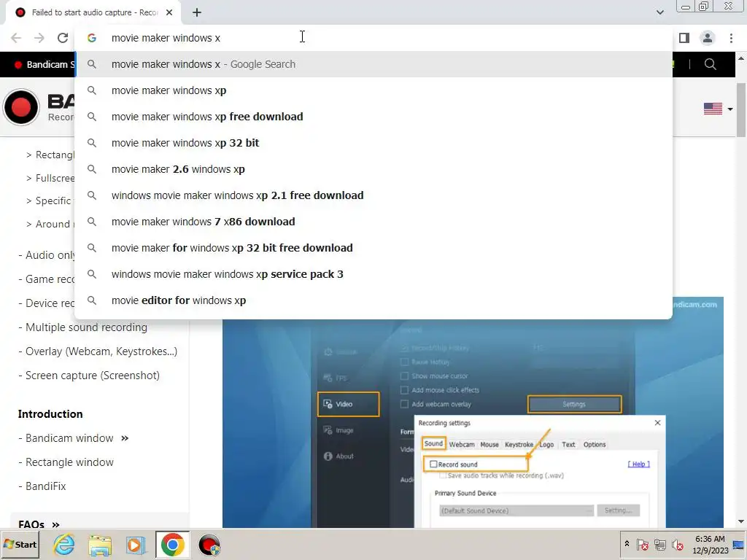Viewport: 747px width, 560px height.
Task: Open 'Overlay (Webcam, Keystrokes...)' link
Action: (x=101, y=351)
